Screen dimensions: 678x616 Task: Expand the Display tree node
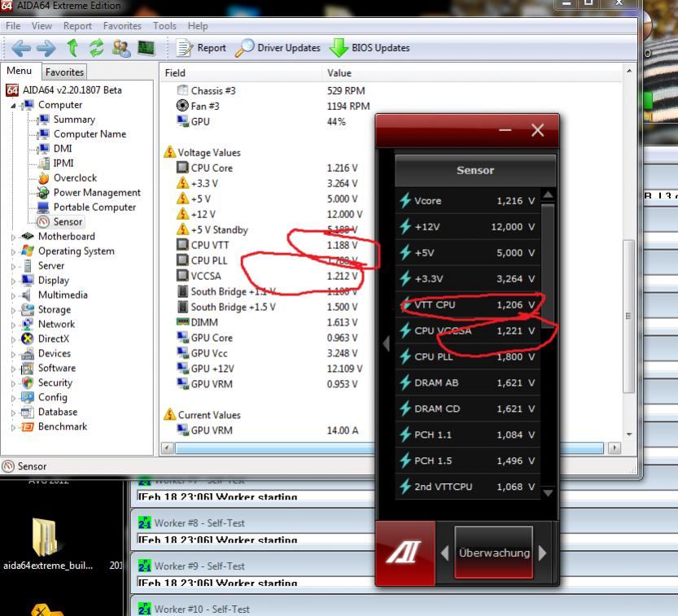tap(13, 281)
